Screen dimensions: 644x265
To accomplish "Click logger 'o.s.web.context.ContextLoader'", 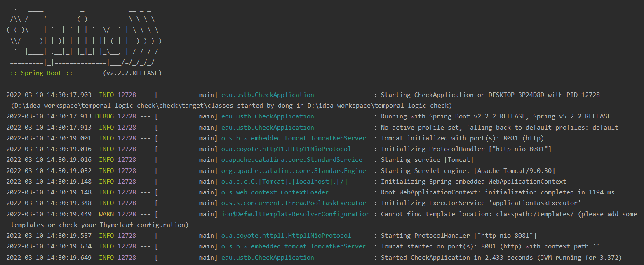I will 275,192.
